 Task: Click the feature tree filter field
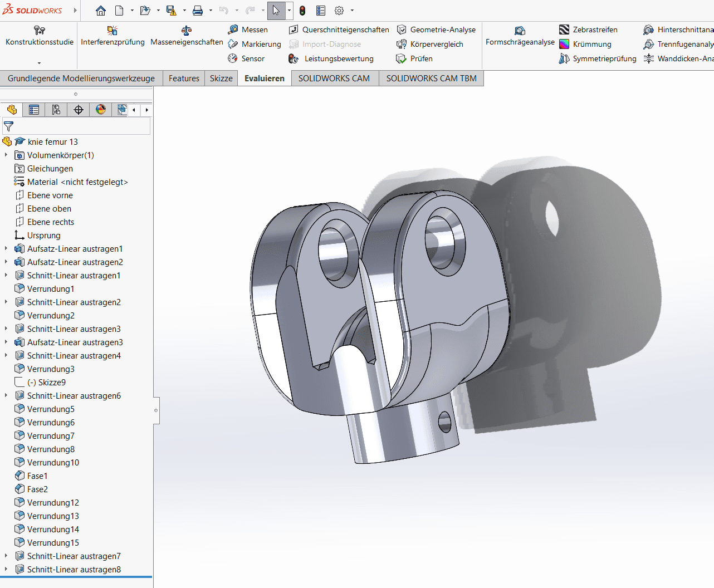(78, 126)
